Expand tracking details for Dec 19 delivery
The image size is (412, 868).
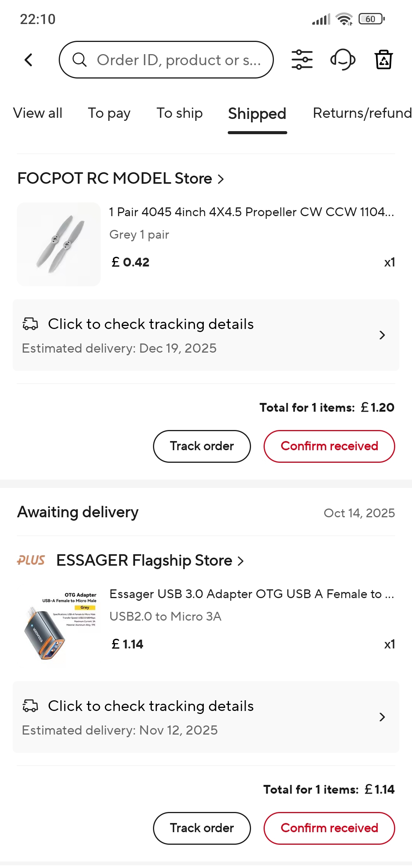(382, 335)
